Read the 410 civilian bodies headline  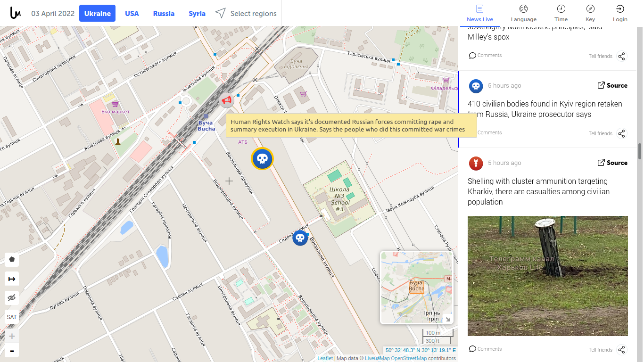(545, 109)
